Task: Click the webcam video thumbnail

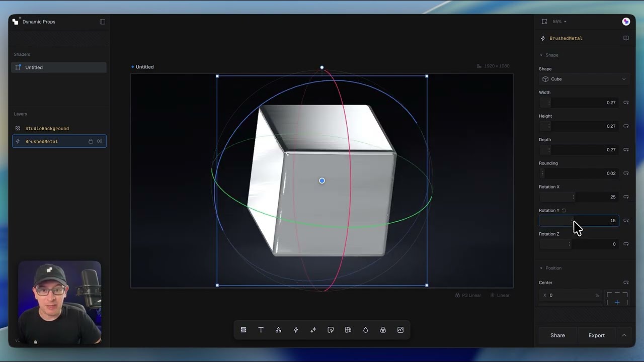Action: pyautogui.click(x=59, y=303)
